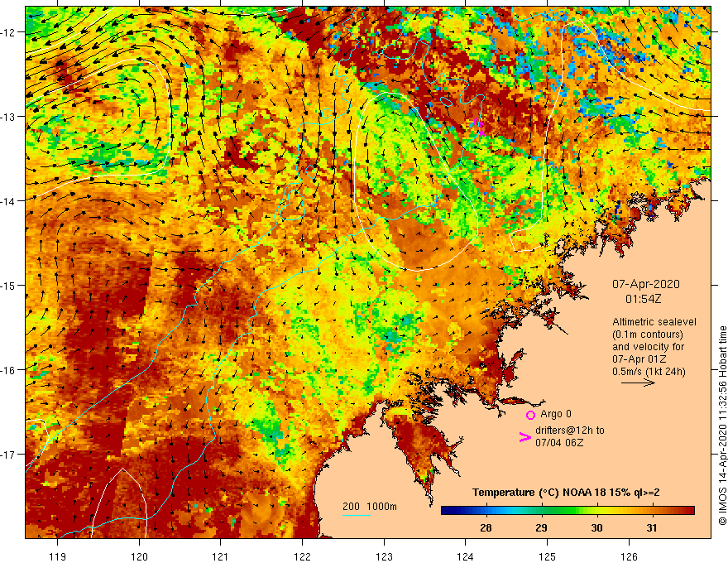
Task: Click the 'drifters@12h to' legend label
Action: [570, 431]
